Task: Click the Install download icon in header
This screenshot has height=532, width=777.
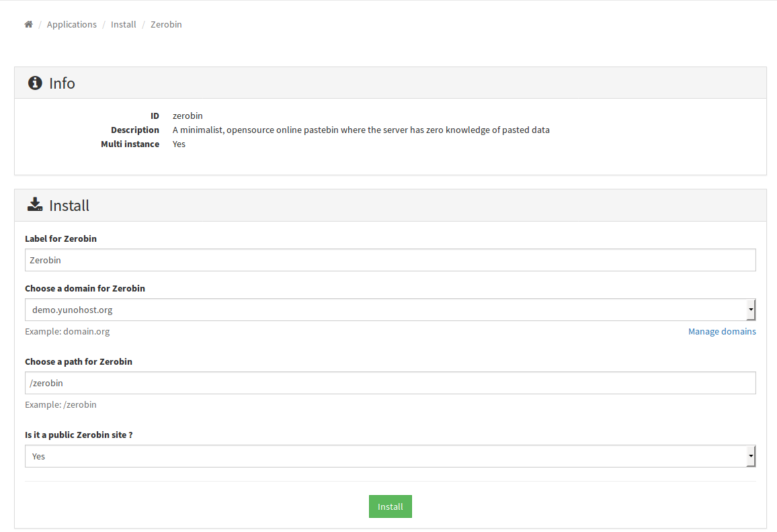Action: (35, 205)
